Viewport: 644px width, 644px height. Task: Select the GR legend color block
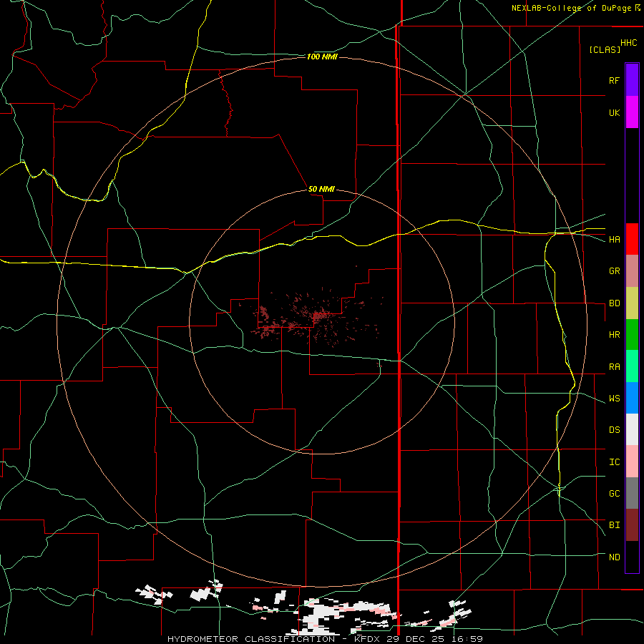pos(632,271)
